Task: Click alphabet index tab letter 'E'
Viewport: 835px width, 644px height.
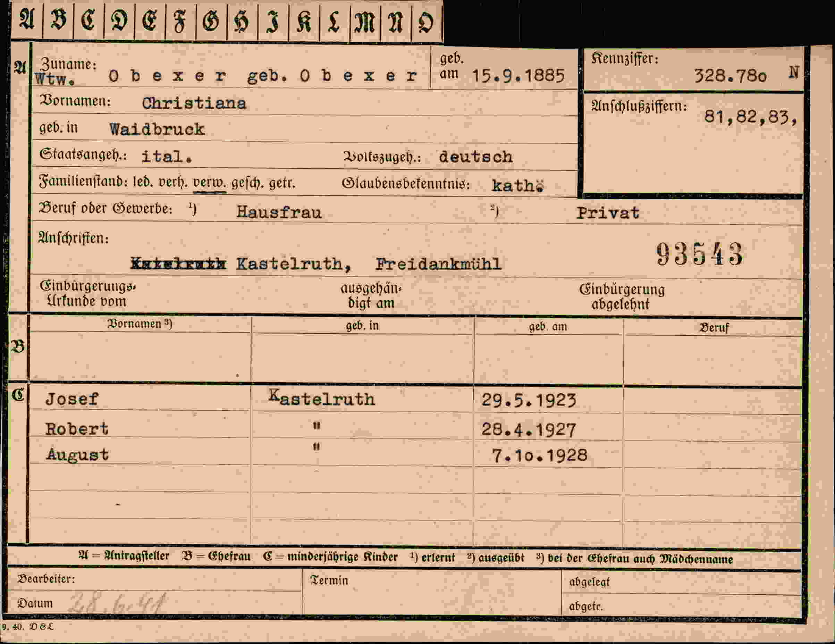Action: (x=150, y=20)
